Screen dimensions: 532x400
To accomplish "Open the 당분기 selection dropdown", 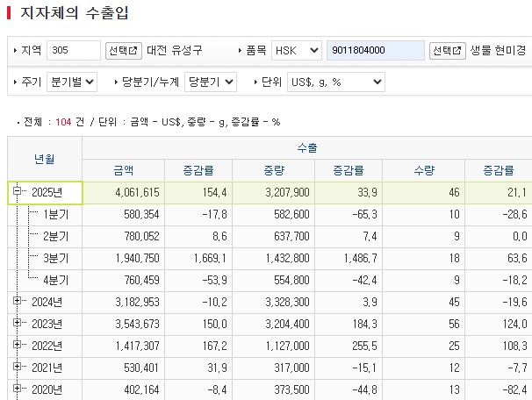I will 212,82.
